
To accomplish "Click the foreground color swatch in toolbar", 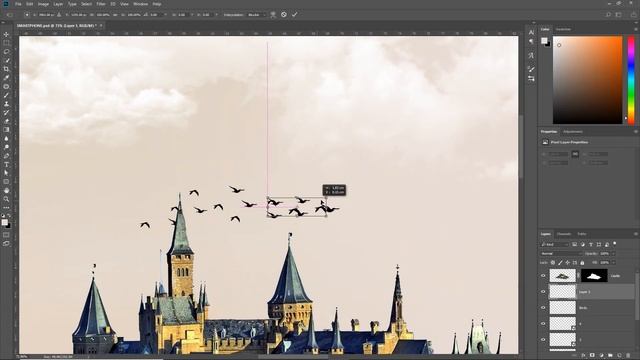I will (4, 222).
